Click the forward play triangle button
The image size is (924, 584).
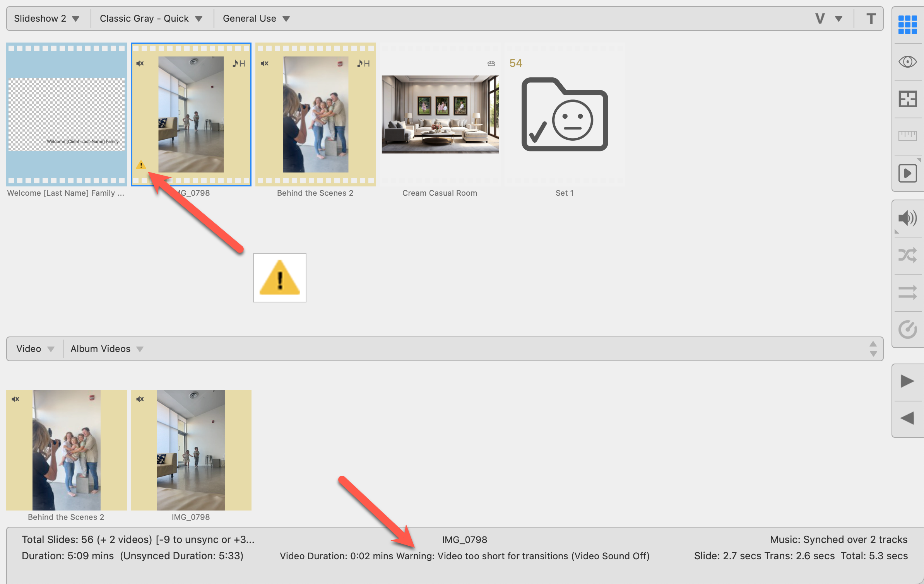coord(907,381)
